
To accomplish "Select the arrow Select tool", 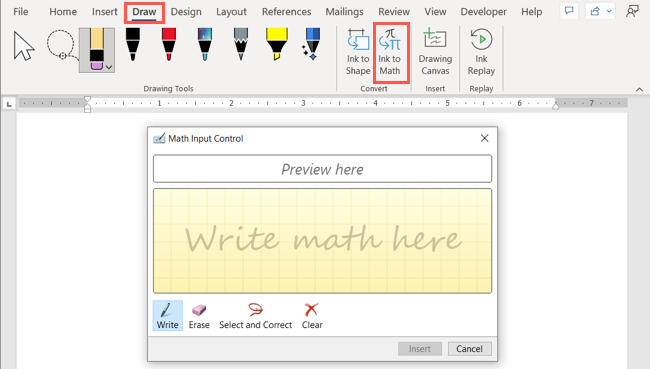I will pos(24,46).
